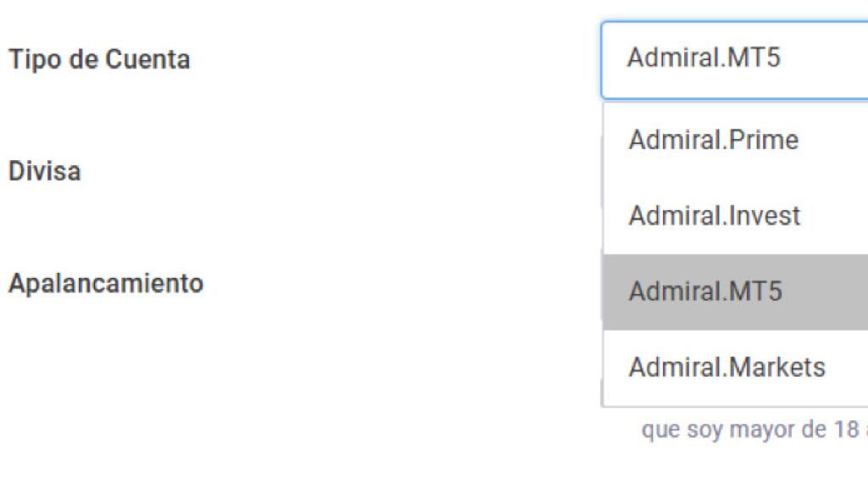Select Admiral.Markets in the dropdown list
Screen dimensions: 868x488
(726, 368)
